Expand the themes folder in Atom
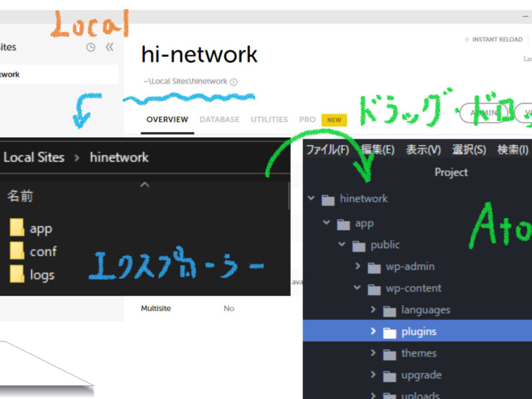532x399 pixels. coord(373,353)
